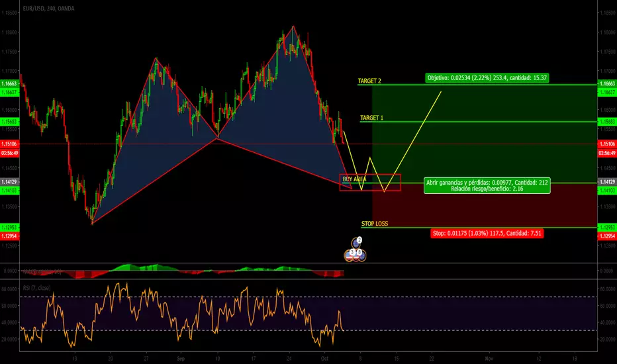
Task: Click the green 1.12953 tag on left scale
Action: click(9, 228)
